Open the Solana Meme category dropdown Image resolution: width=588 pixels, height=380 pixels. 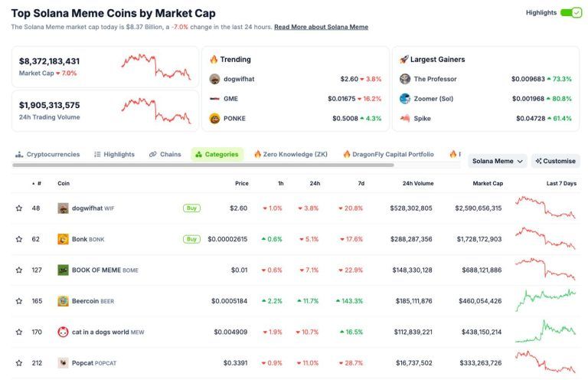click(x=498, y=161)
